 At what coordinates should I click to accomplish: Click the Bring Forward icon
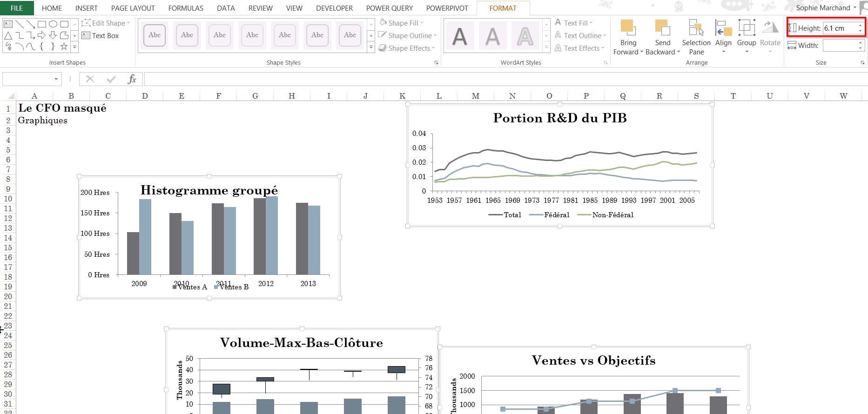627,28
